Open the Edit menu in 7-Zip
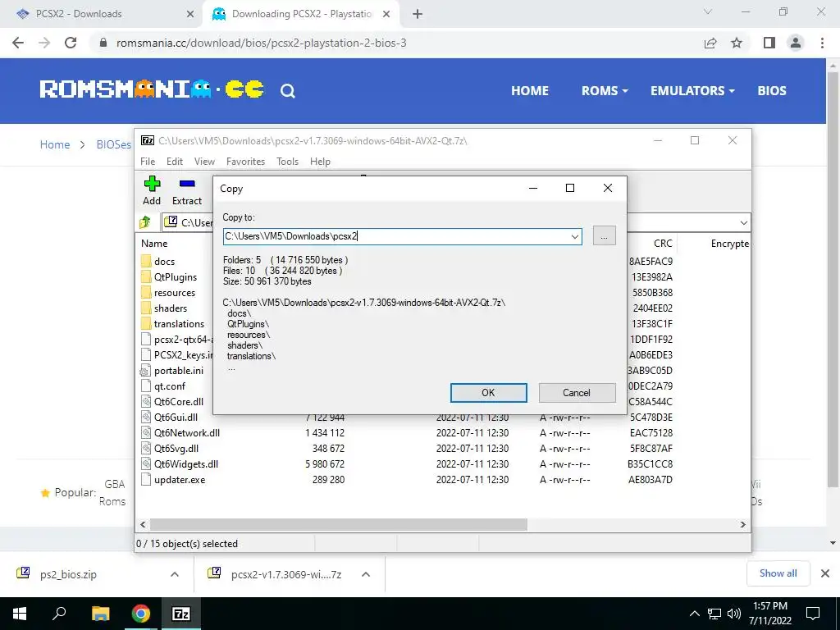 click(x=175, y=162)
